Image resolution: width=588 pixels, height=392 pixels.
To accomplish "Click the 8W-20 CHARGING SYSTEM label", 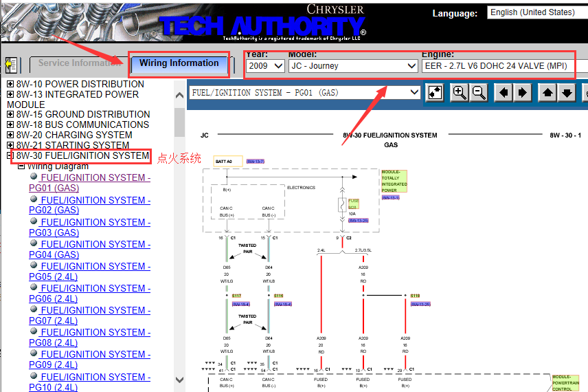I will [x=74, y=135].
